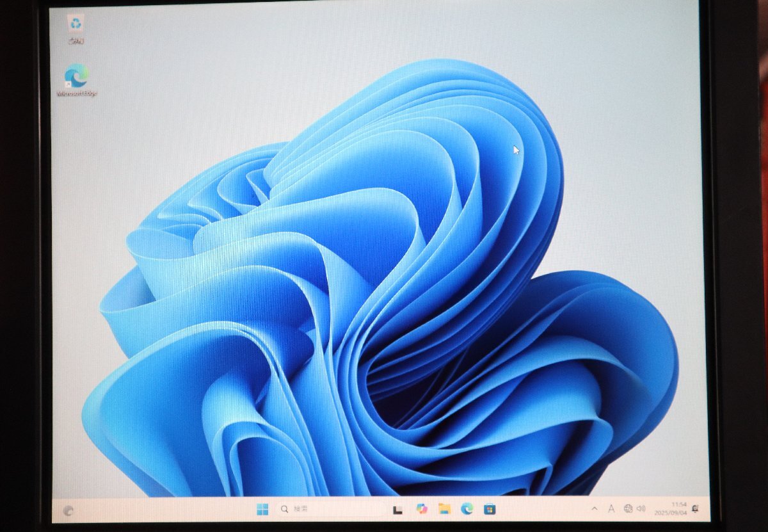
Task: Launch Microsoft Edge from the taskbar
Action: [x=467, y=509]
